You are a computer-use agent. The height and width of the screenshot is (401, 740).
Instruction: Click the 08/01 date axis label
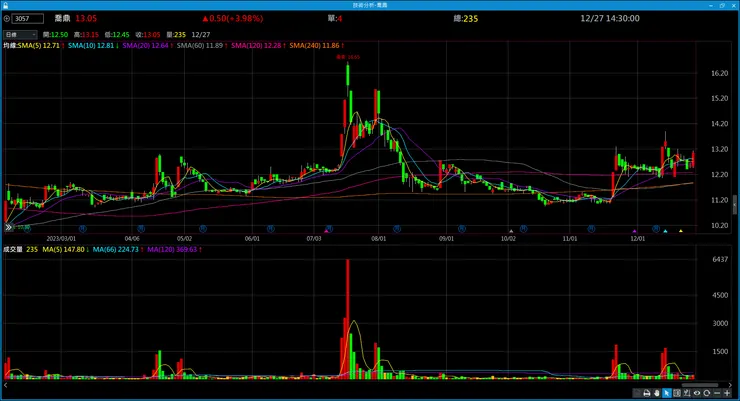point(378,239)
